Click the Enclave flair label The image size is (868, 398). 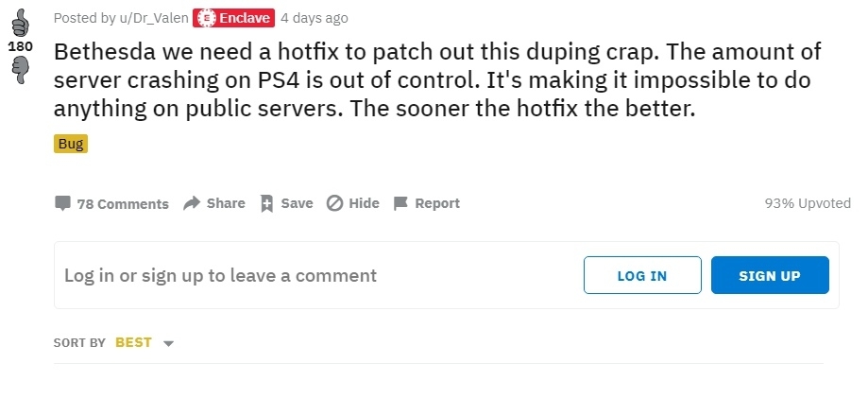coord(246,18)
